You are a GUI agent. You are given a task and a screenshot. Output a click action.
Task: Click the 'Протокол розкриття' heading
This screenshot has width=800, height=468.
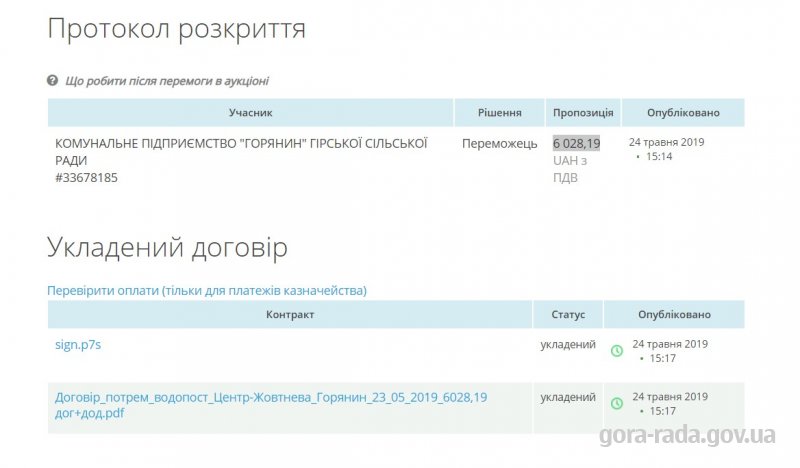pyautogui.click(x=177, y=29)
